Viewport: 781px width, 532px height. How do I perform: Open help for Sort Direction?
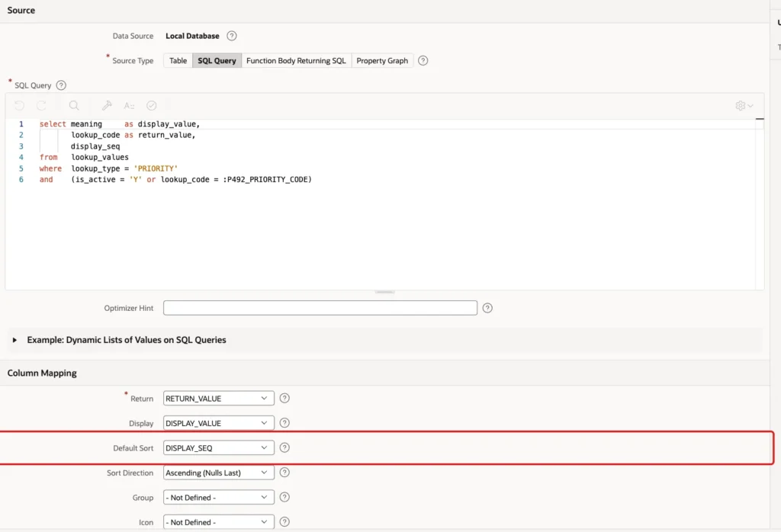(x=284, y=473)
